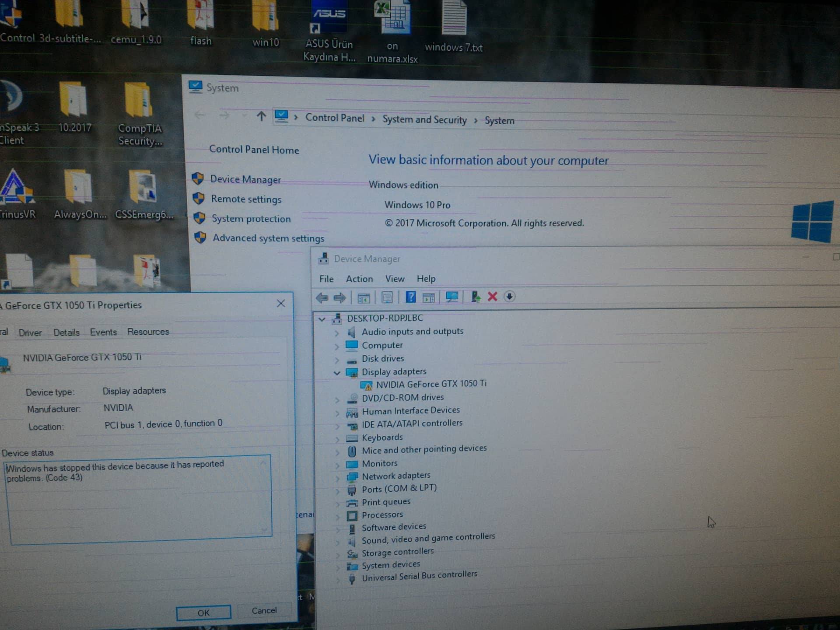The height and width of the screenshot is (630, 840).
Task: Open Action menu in Device Manager
Action: click(360, 279)
